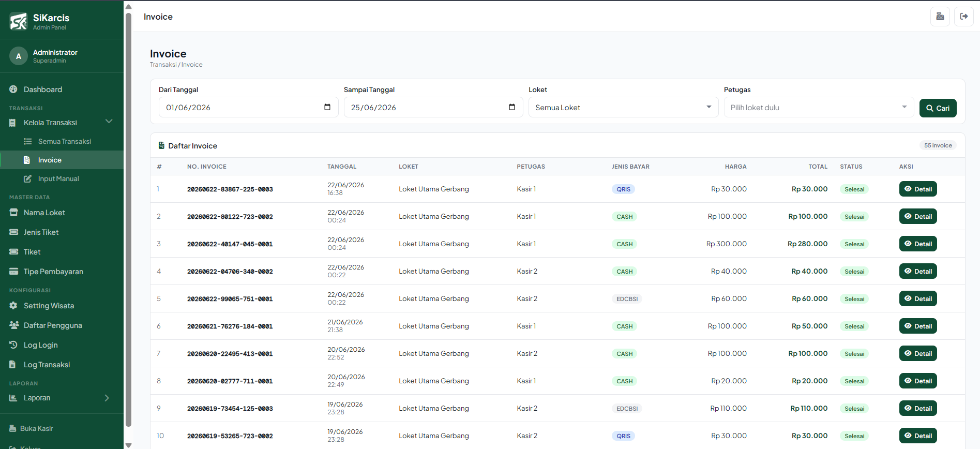
Task: Click the logout icon in top bar
Action: (964, 17)
